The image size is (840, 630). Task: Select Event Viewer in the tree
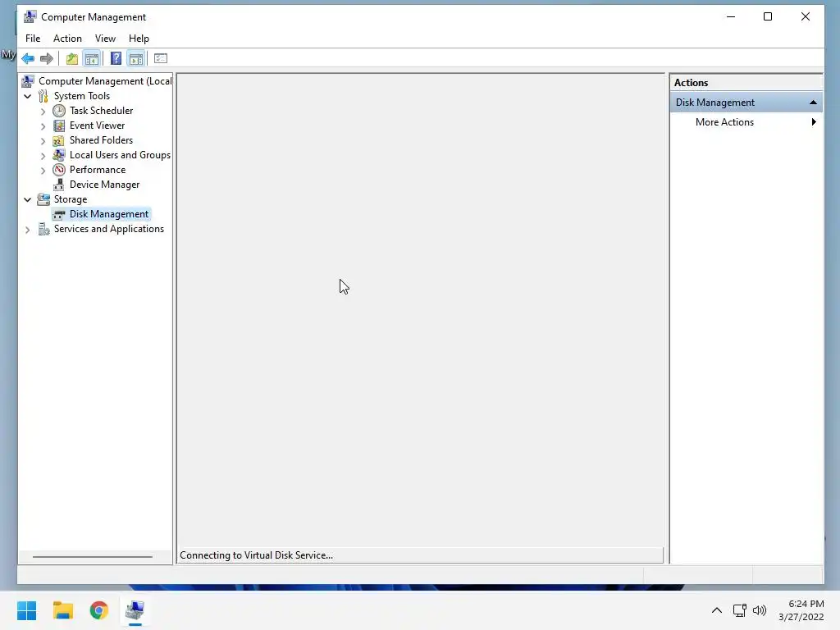coord(97,126)
